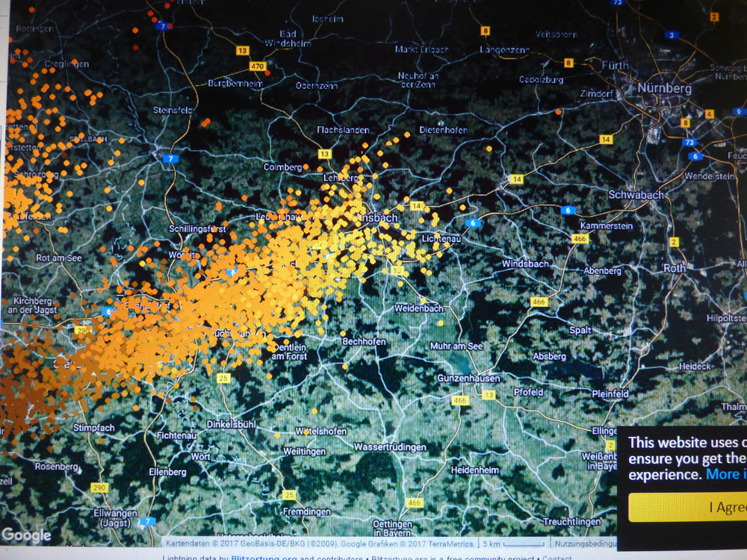Click the B25 road shield above Dinkelsbühl
Viewport: 747px width, 560px height.
click(x=223, y=379)
